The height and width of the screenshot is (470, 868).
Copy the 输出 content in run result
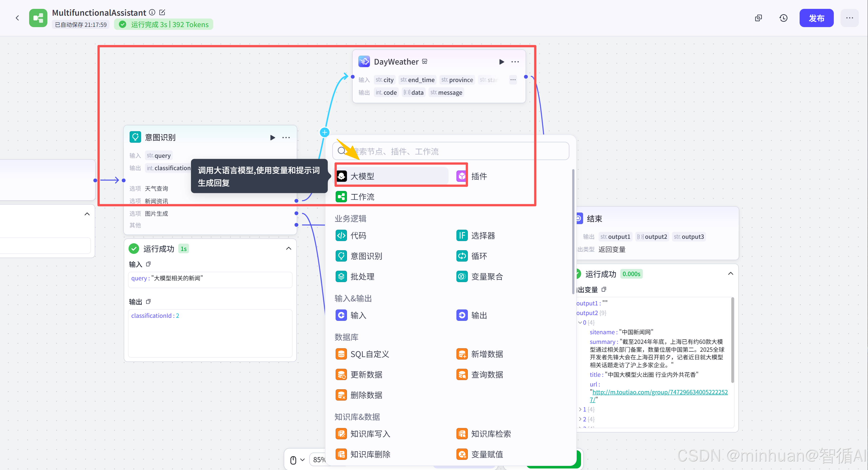coord(148,302)
